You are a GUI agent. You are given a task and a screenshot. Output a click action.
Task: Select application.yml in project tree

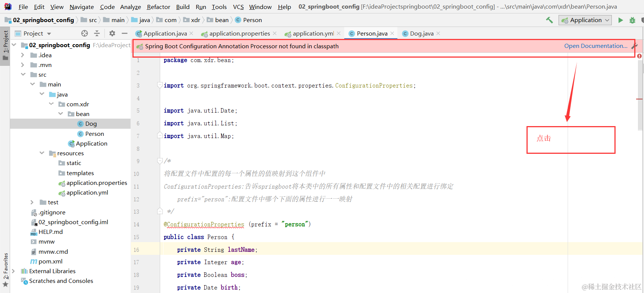click(83, 192)
